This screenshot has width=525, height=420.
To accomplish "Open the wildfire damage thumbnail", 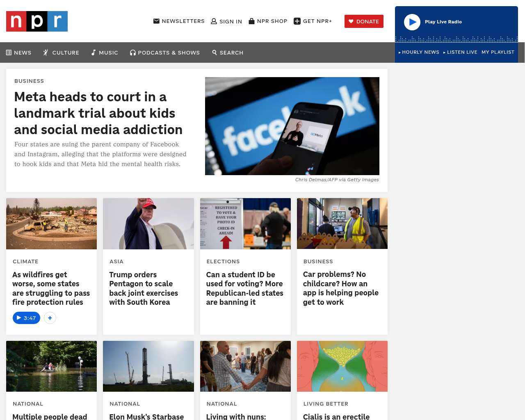I will coord(52,224).
